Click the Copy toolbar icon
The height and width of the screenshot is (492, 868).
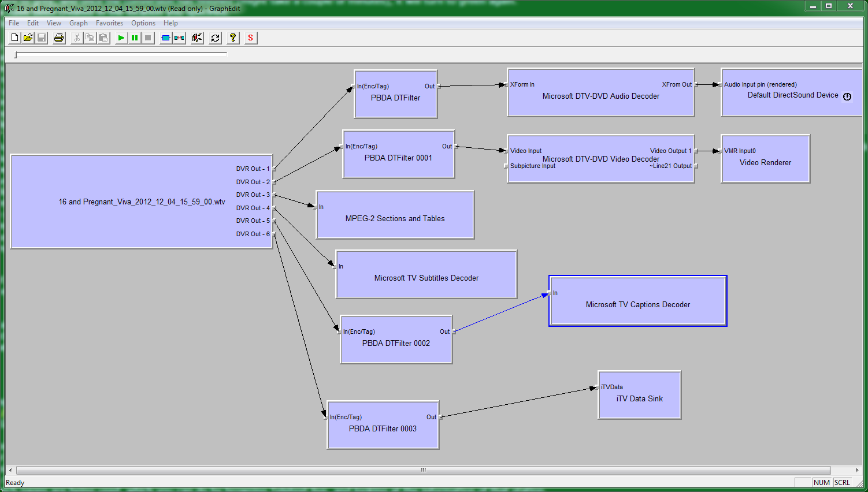[x=90, y=38]
